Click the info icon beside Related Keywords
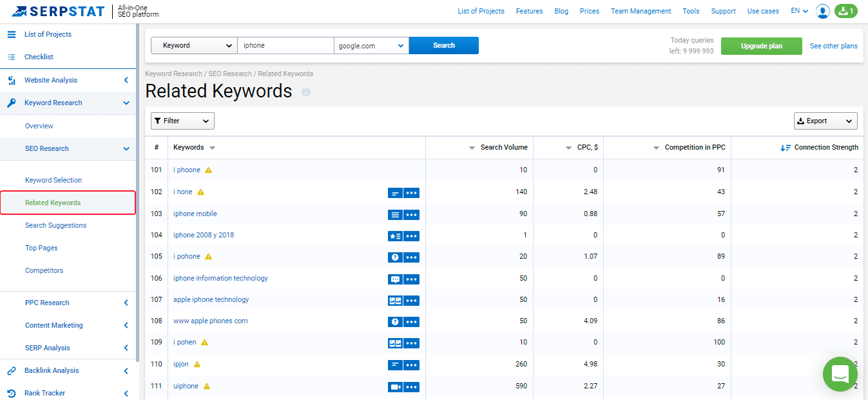Image resolution: width=868 pixels, height=400 pixels. (x=306, y=92)
